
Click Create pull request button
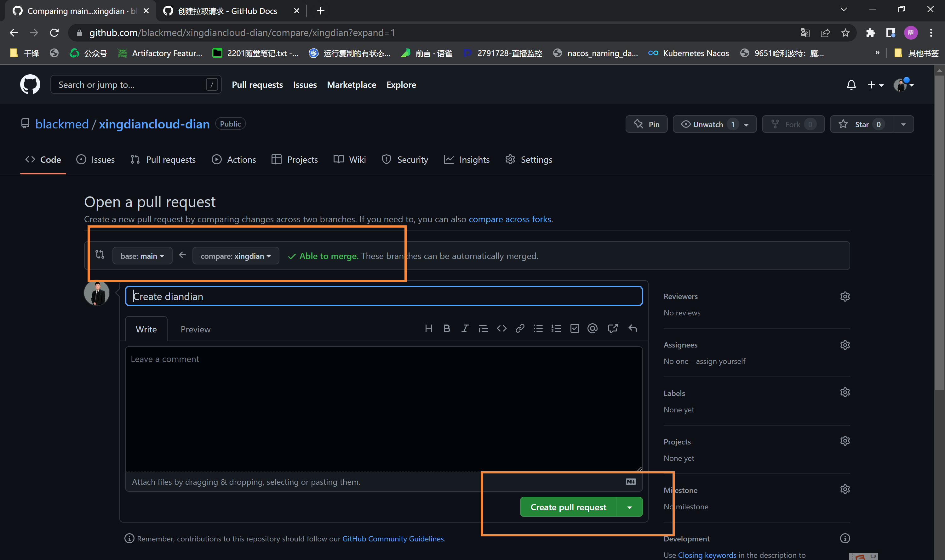(568, 507)
